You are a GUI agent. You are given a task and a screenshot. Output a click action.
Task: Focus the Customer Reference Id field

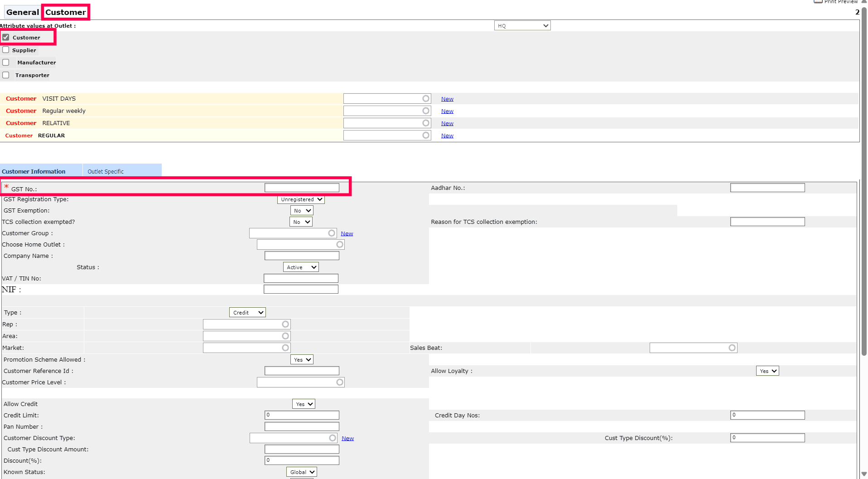click(x=302, y=371)
